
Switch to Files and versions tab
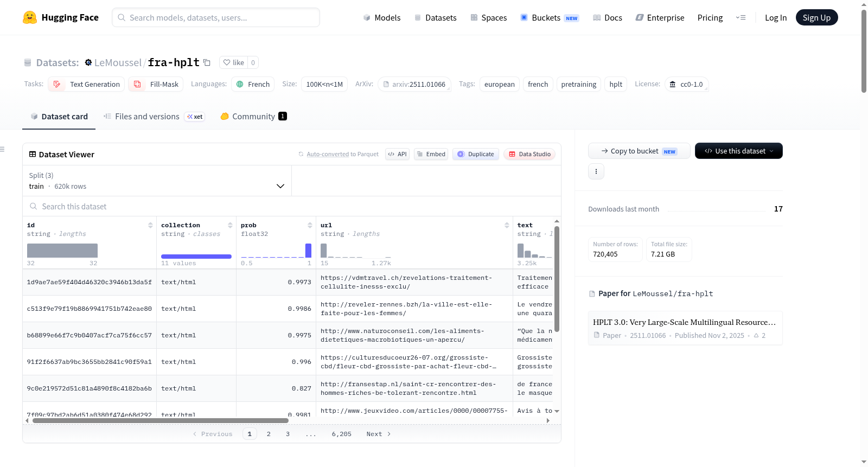(x=154, y=116)
